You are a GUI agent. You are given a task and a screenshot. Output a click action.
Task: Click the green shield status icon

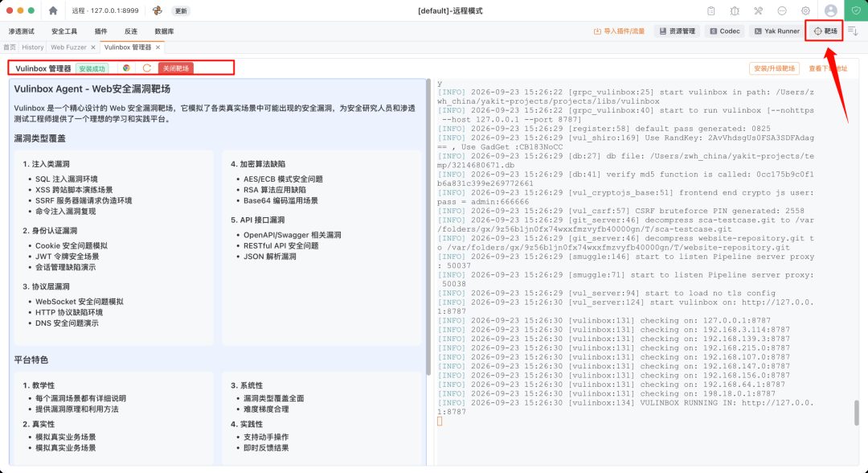tap(856, 10)
